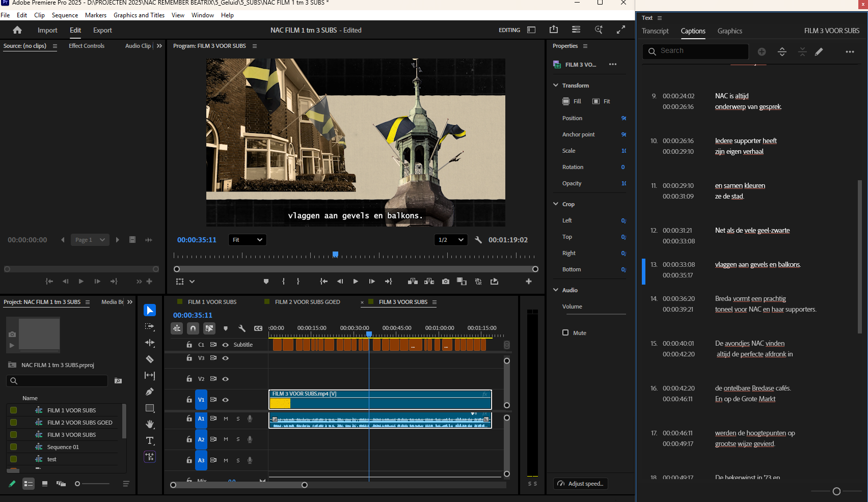Select the Hand tool
This screenshot has height=502, width=868.
coord(150,424)
